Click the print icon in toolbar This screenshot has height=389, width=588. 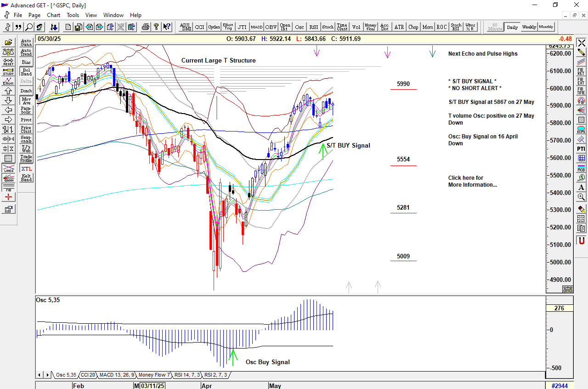click(x=146, y=27)
